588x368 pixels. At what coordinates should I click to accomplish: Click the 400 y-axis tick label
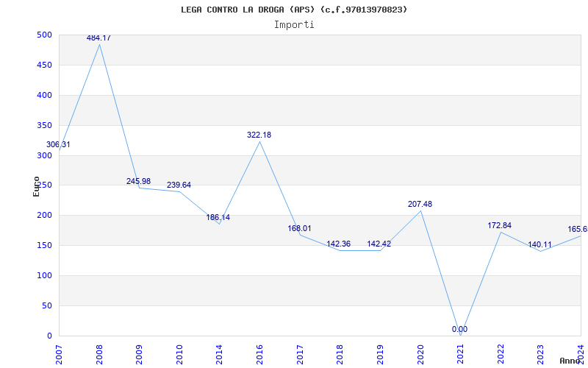[44, 96]
